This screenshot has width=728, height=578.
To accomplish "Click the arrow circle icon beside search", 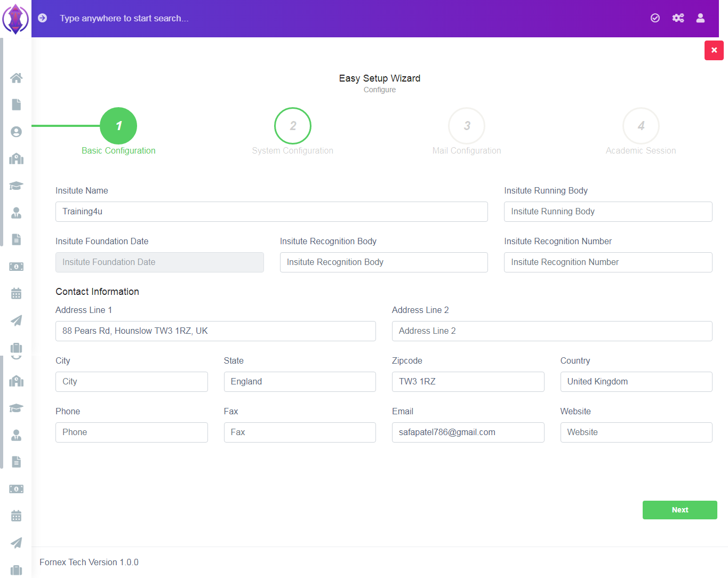I will [x=43, y=18].
